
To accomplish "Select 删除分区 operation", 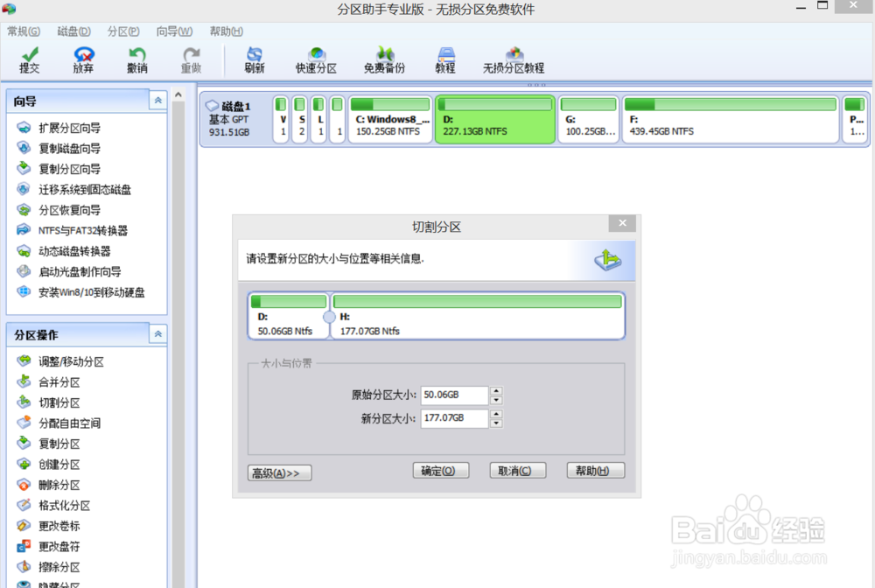I will [48, 485].
